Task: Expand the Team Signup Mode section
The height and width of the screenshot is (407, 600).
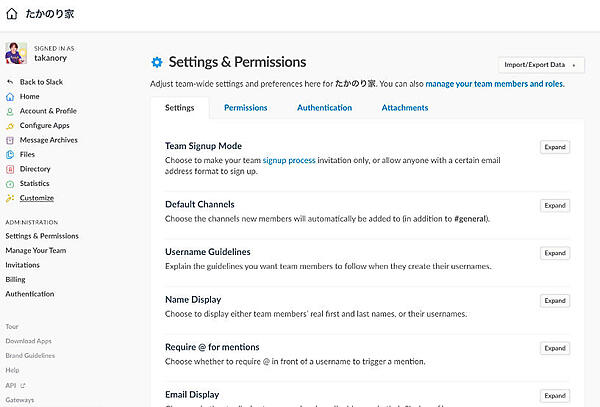Action: click(555, 147)
